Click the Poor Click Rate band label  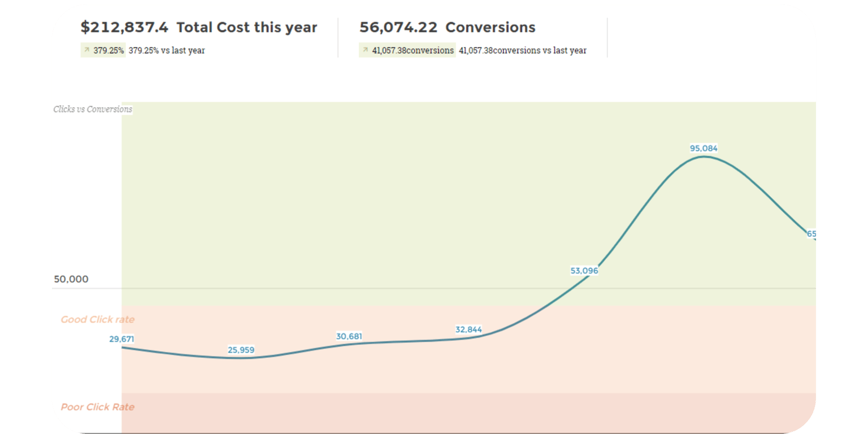(98, 407)
